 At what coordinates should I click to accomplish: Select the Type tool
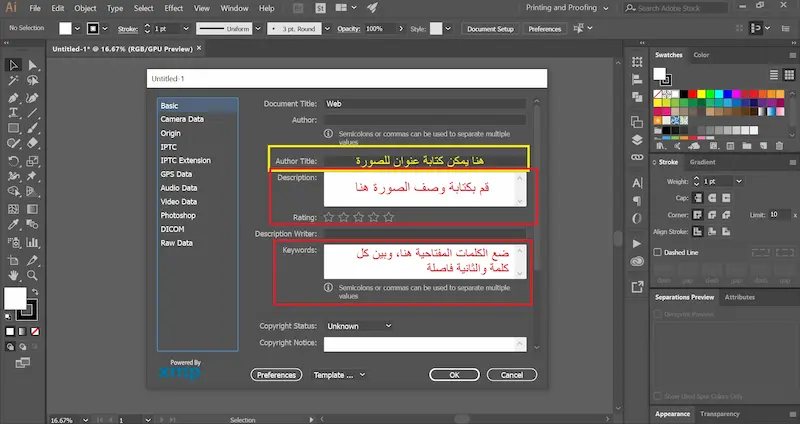(14, 113)
